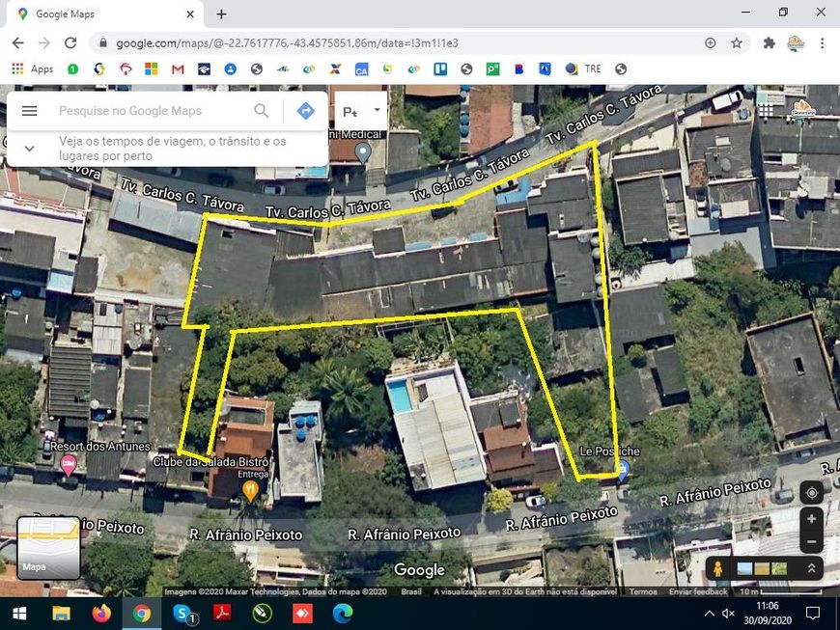Click the Le Postiche place marker
This screenshot has width=840, height=630.
tap(622, 471)
